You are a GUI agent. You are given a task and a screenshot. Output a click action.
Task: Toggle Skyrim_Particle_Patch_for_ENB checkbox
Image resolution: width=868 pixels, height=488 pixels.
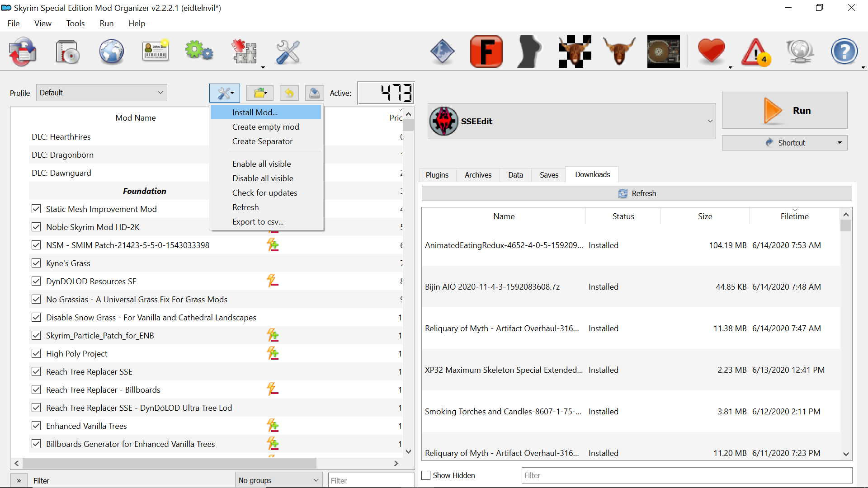tap(36, 335)
